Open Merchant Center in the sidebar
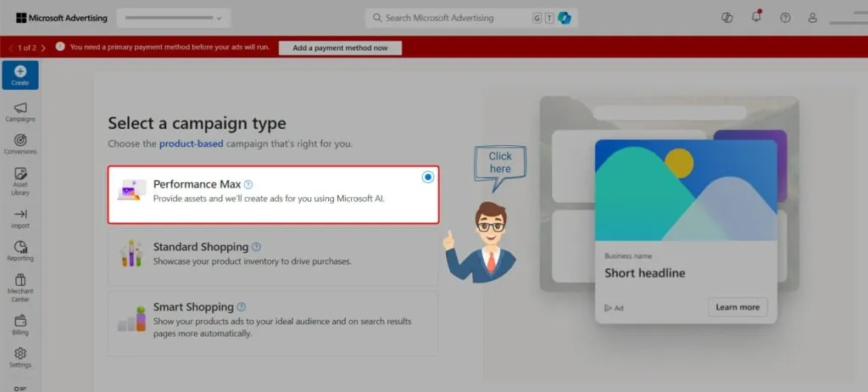This screenshot has height=392, width=868. tap(20, 288)
